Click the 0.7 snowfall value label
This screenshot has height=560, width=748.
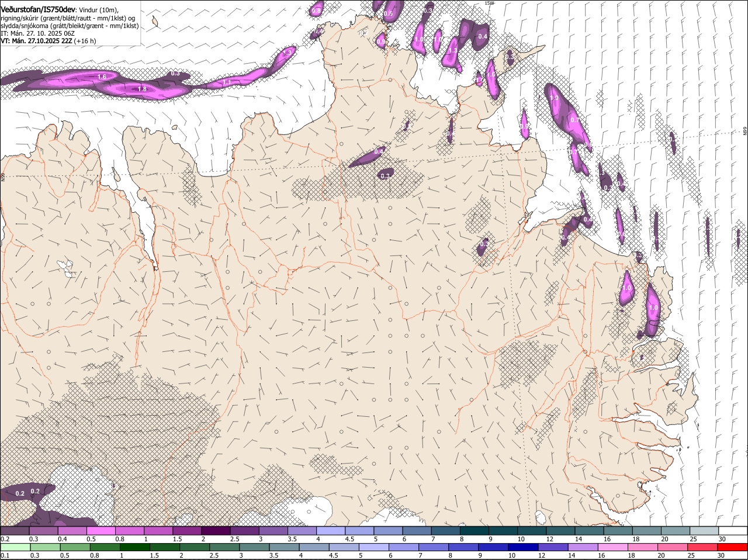coord(574,120)
